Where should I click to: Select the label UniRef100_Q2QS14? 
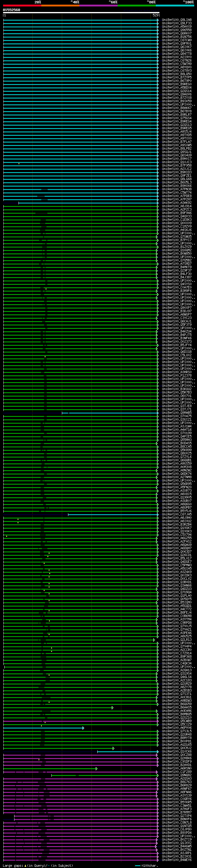(x=177, y=91)
